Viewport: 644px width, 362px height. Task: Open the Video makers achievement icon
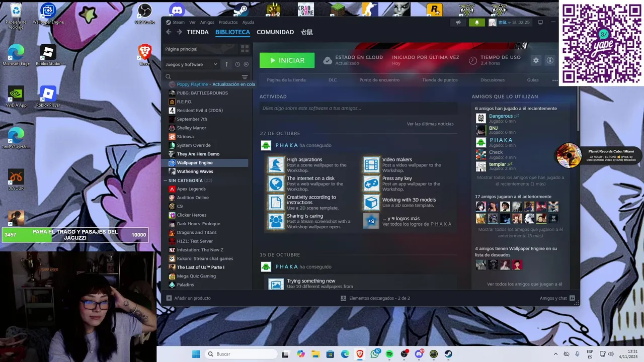point(371,164)
